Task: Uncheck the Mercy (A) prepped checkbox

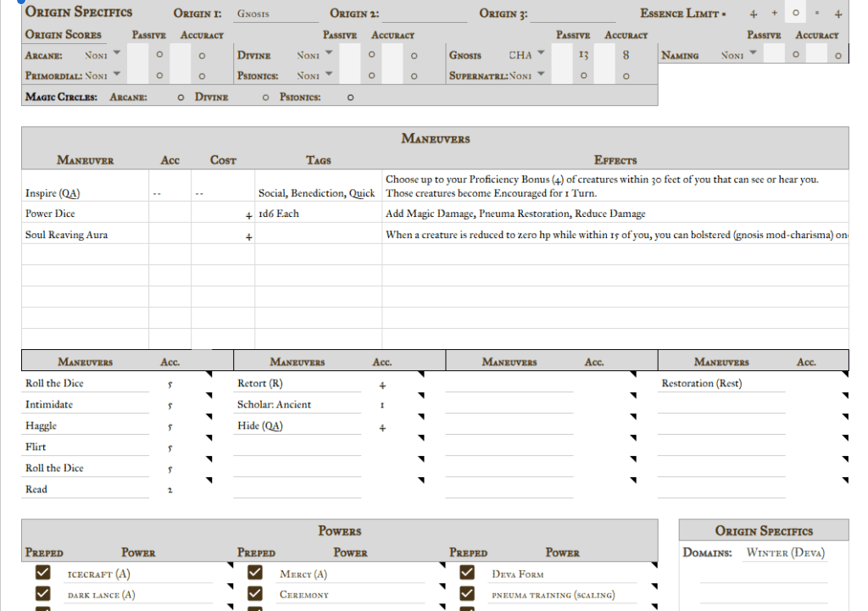Action: tap(254, 572)
